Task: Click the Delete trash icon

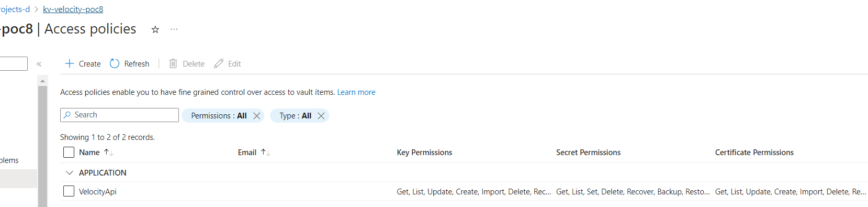Action: coord(173,63)
